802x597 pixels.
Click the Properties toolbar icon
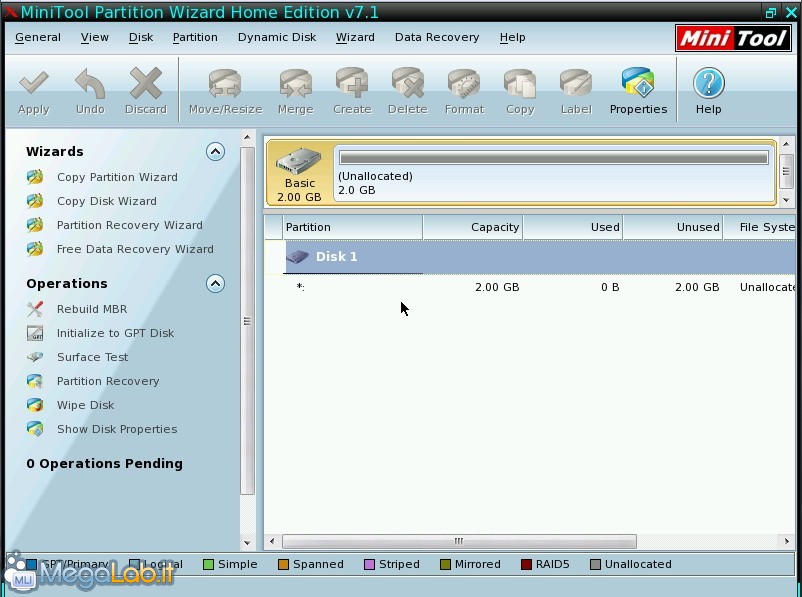click(x=638, y=91)
